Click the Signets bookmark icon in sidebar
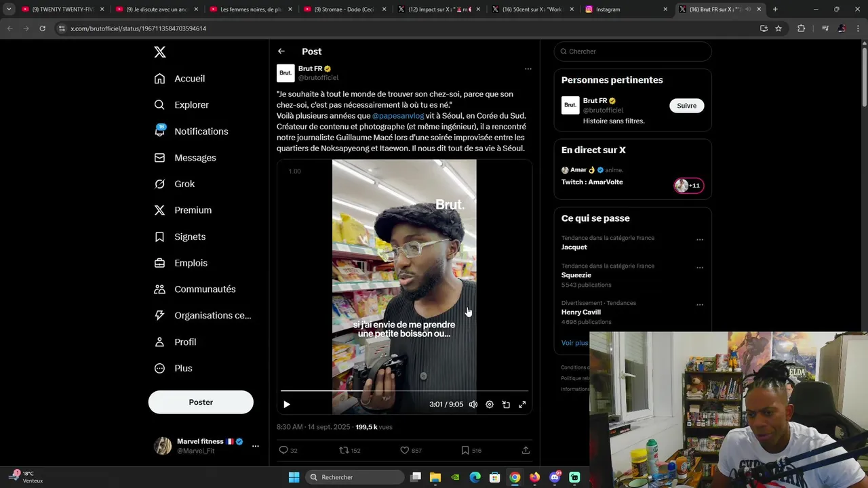The height and width of the screenshot is (488, 868). 159,237
